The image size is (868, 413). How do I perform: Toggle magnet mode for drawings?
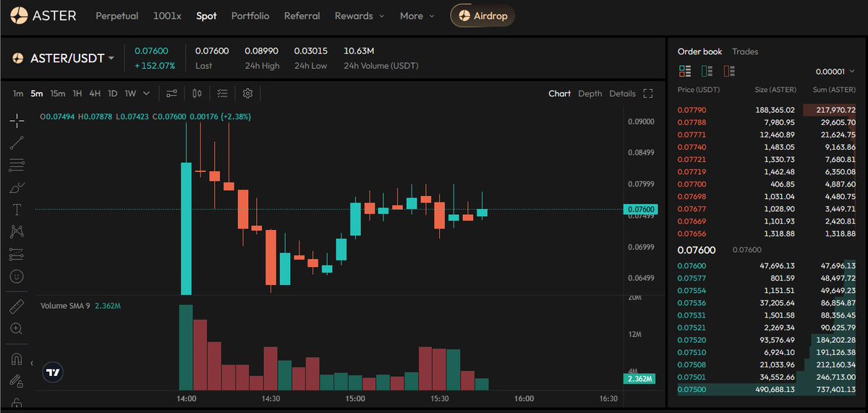[17, 359]
